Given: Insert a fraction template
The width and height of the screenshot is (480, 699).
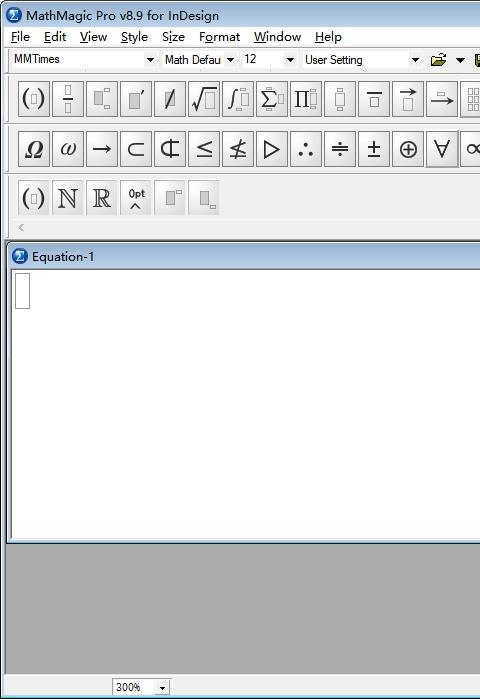Looking at the screenshot, I should (x=68, y=99).
